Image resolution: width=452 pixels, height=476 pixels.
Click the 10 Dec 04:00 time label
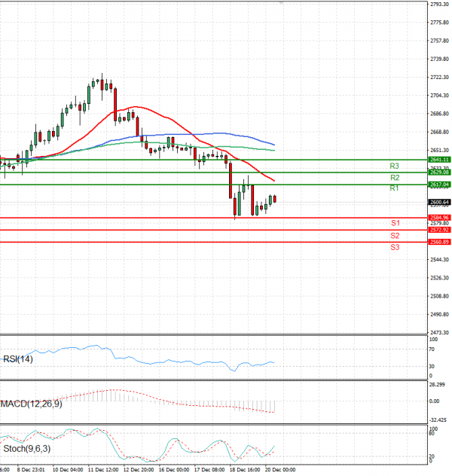click(67, 470)
